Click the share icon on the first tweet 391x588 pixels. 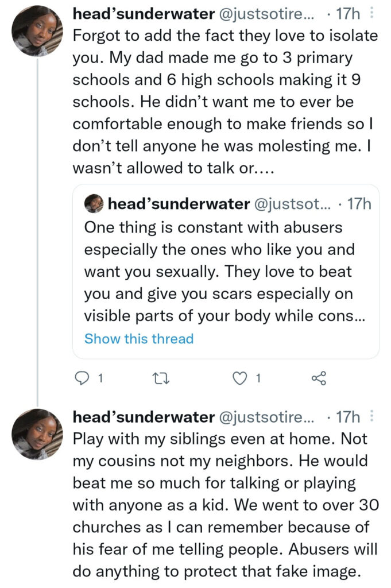click(318, 378)
